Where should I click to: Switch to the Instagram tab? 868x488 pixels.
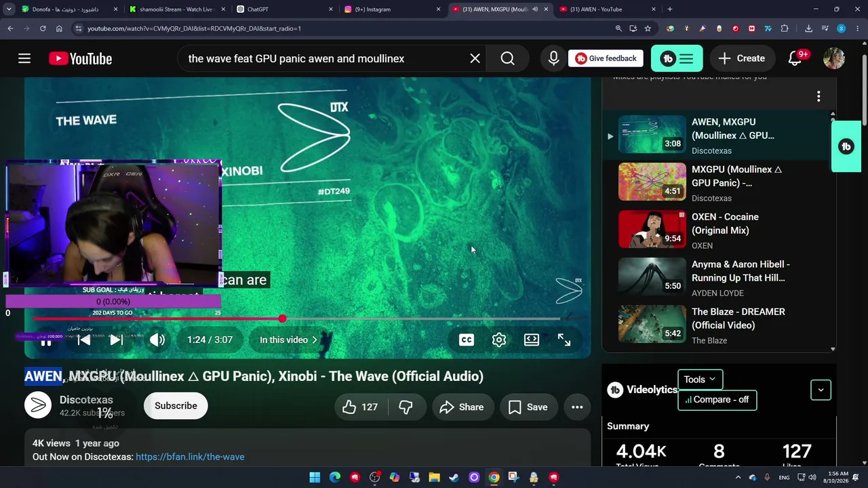pyautogui.click(x=392, y=9)
